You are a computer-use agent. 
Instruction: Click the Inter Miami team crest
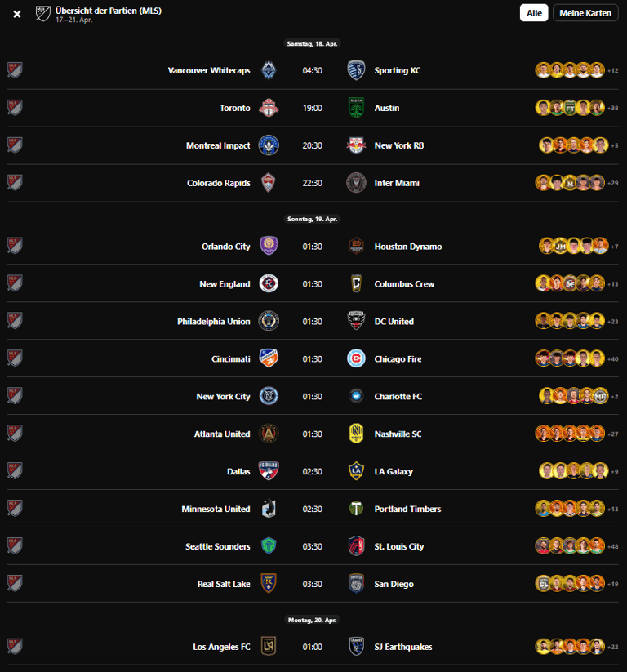click(x=355, y=183)
